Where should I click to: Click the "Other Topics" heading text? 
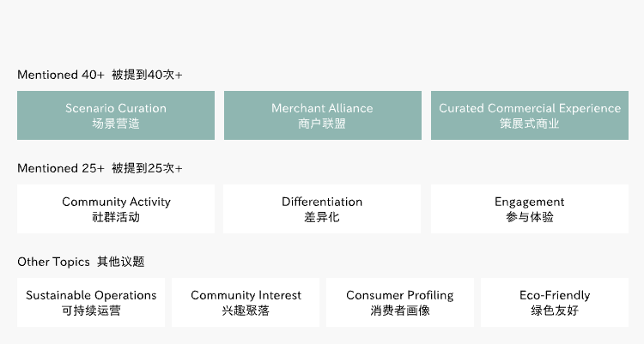click(53, 262)
